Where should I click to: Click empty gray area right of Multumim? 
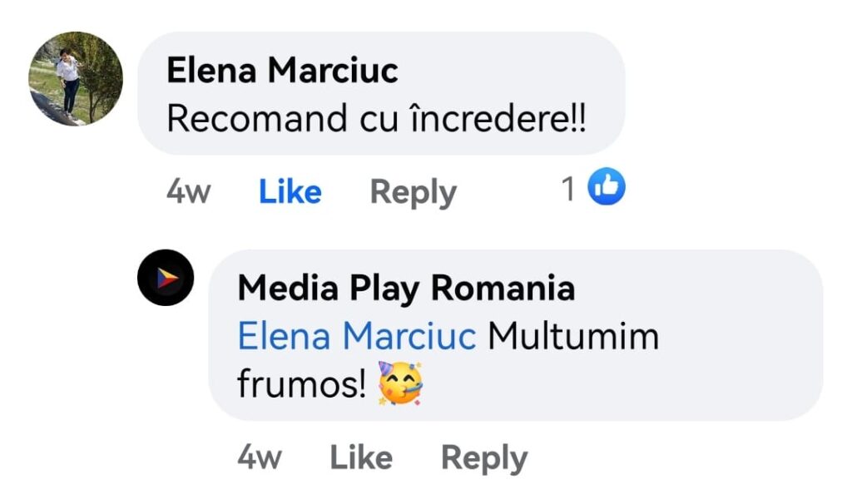point(739,337)
